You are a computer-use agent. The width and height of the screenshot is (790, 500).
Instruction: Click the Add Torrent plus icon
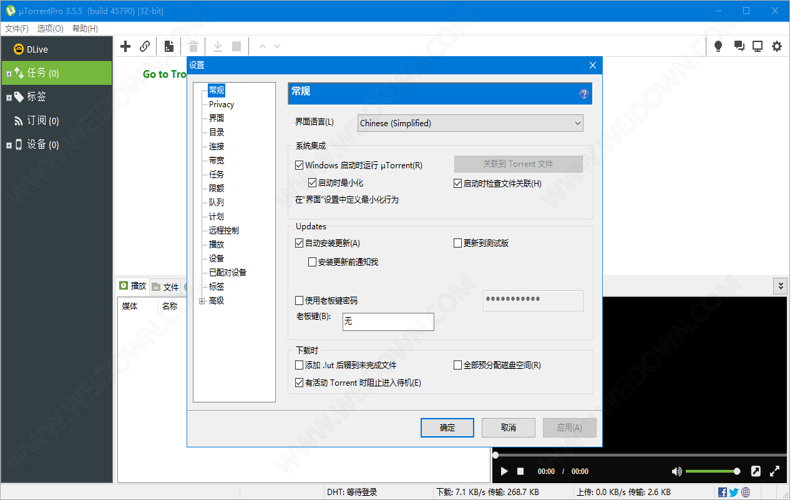tap(125, 46)
